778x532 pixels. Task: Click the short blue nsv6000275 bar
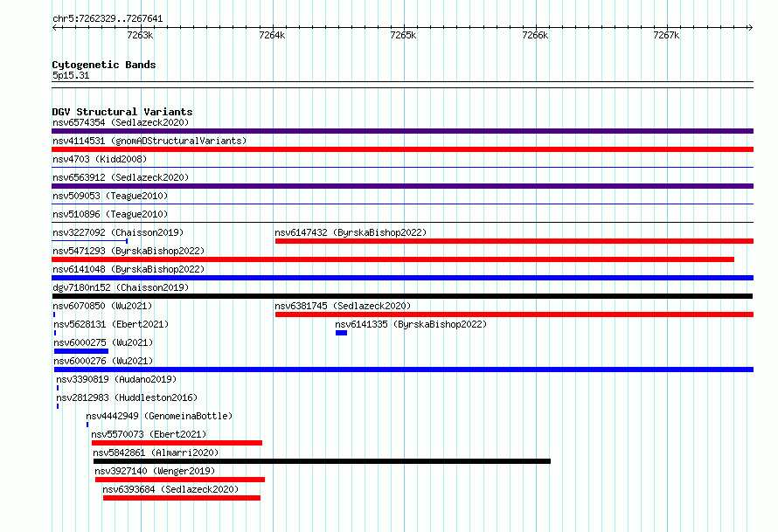pos(81,351)
